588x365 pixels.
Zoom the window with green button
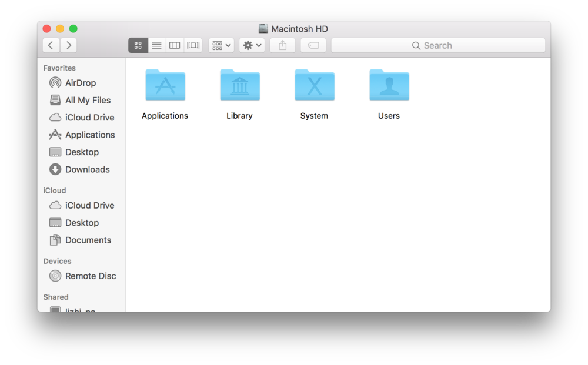coord(73,28)
